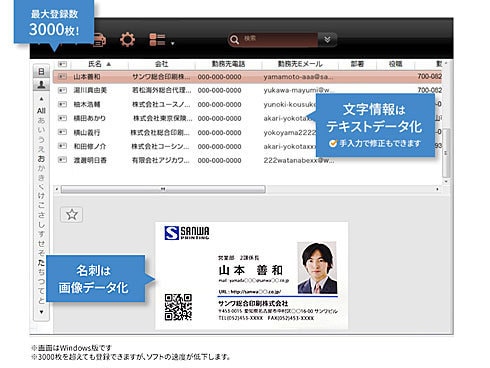The height and width of the screenshot is (368, 490).
Task: Click the horizontal scrollbar right arrow
Action: pyautogui.click(x=437, y=189)
